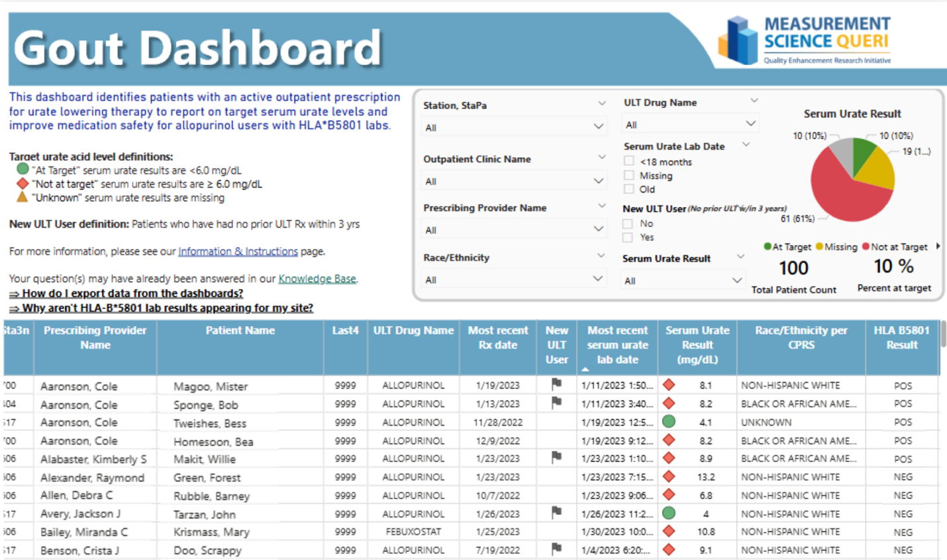Viewport: 947px width, 560px height.
Task: Click the flag icon in Sponge, Bob row
Action: (x=556, y=402)
